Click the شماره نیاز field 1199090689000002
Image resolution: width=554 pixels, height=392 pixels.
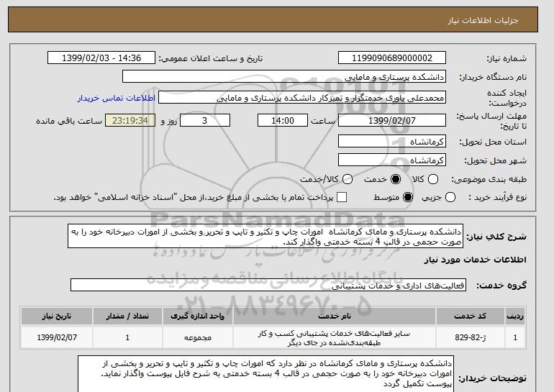(392, 58)
